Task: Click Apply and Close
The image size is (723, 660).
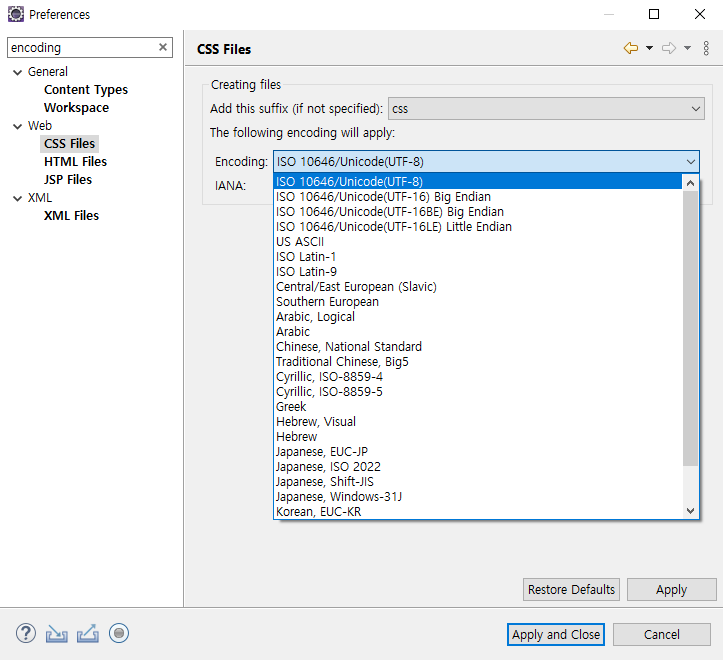Action: [x=556, y=635]
